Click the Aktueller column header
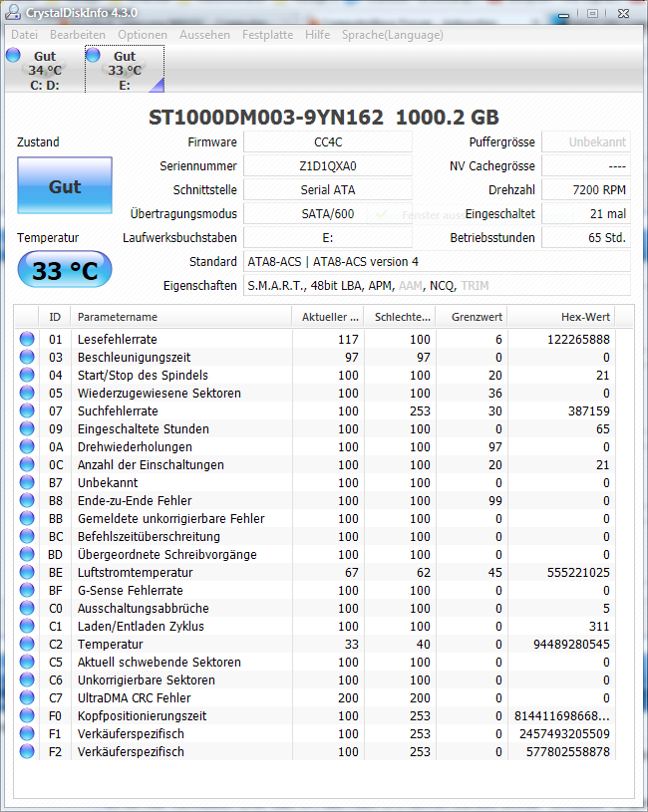Image resolution: width=648 pixels, height=812 pixels. click(x=328, y=317)
